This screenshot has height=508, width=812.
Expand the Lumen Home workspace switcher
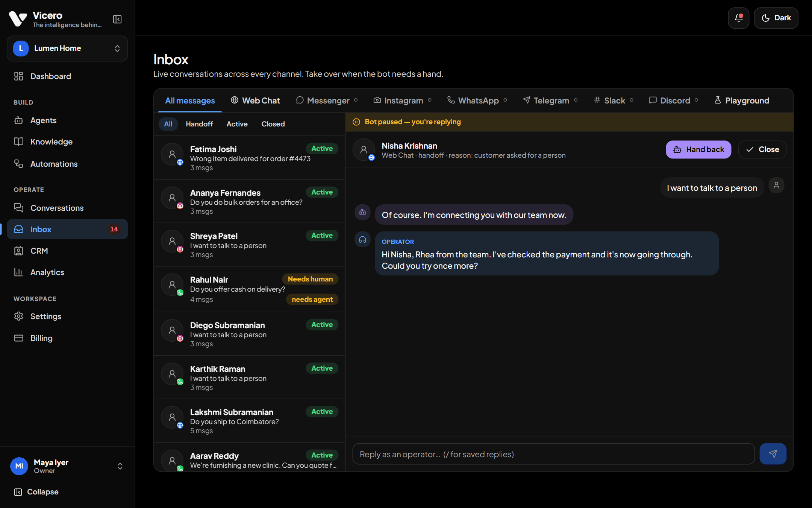point(67,49)
